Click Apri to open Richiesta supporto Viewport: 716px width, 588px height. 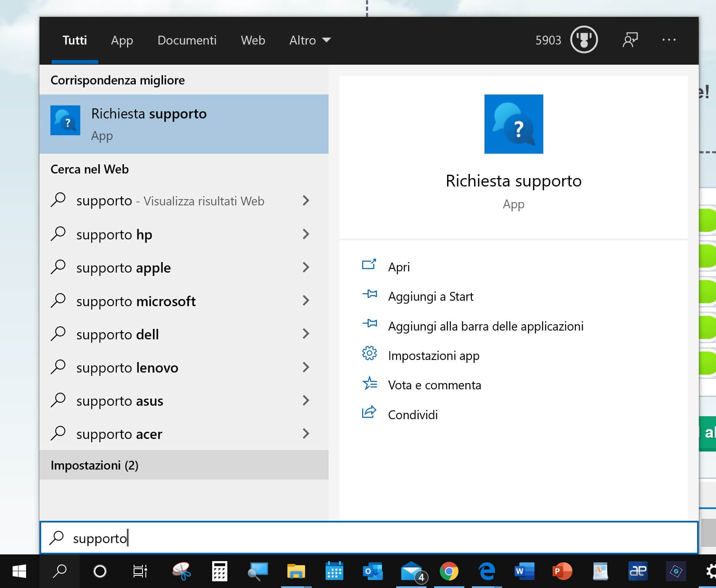pos(398,267)
